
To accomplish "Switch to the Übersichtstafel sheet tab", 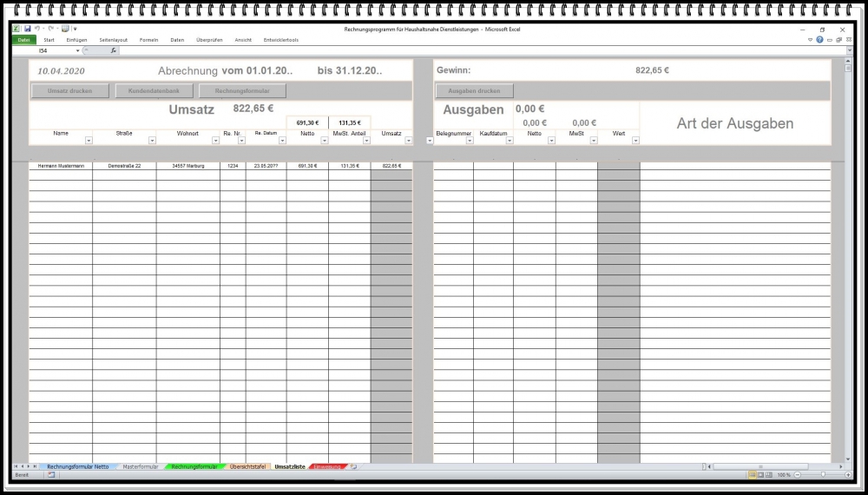I will point(247,466).
